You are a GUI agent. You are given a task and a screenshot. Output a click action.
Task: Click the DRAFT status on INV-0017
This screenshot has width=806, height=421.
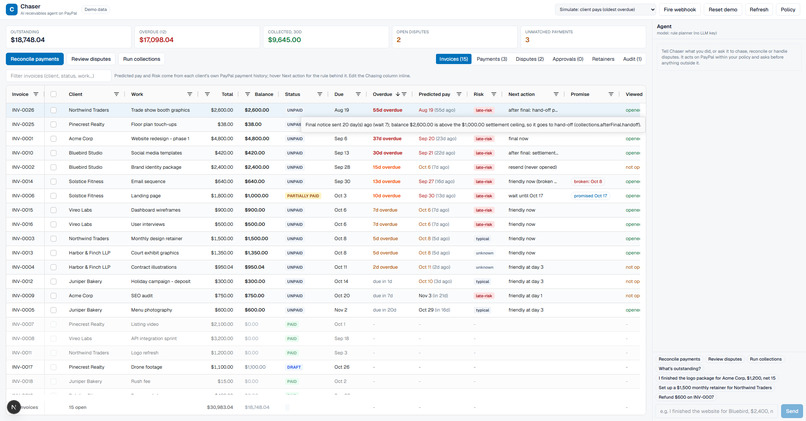click(x=294, y=367)
